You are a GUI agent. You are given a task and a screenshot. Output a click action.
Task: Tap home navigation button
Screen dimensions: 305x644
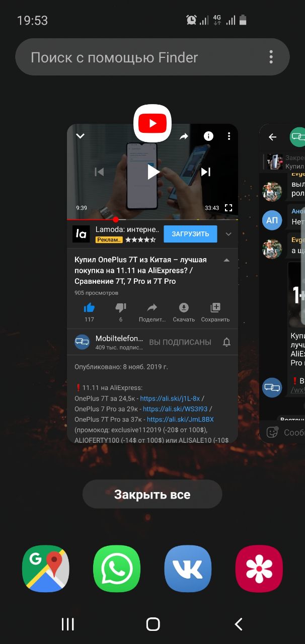pos(153,624)
